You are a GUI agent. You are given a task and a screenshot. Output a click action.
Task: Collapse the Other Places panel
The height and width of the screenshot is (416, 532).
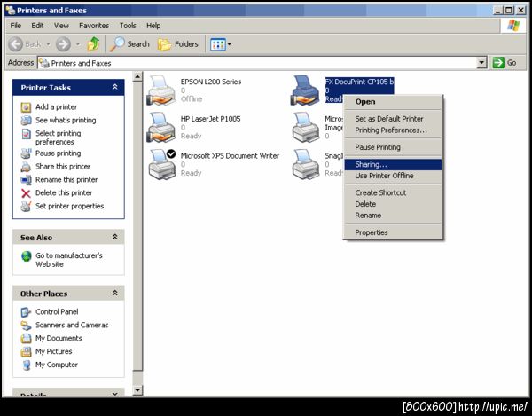click(115, 293)
